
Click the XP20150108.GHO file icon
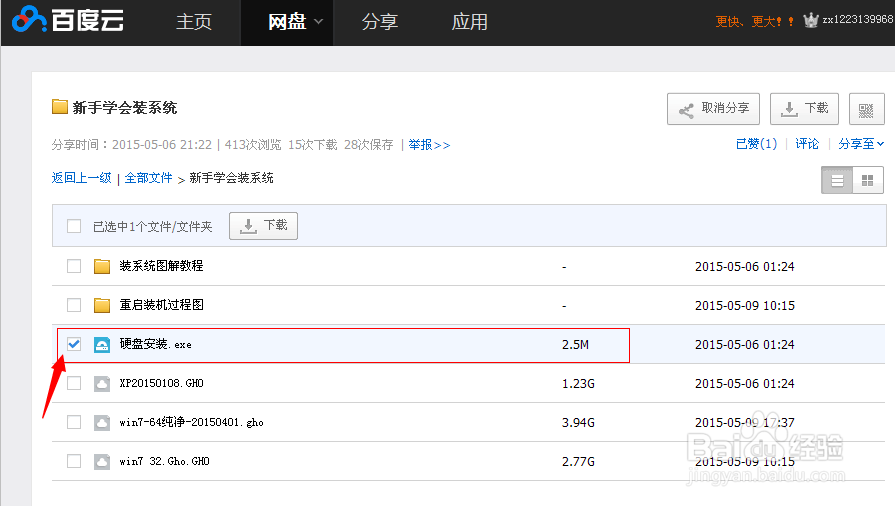point(102,383)
